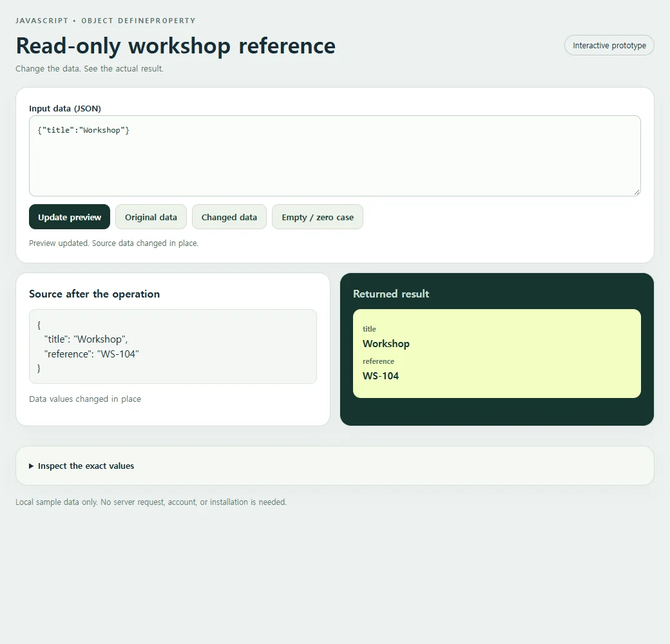Click the title label in the result card
The width and height of the screenshot is (670, 644).
click(x=369, y=329)
